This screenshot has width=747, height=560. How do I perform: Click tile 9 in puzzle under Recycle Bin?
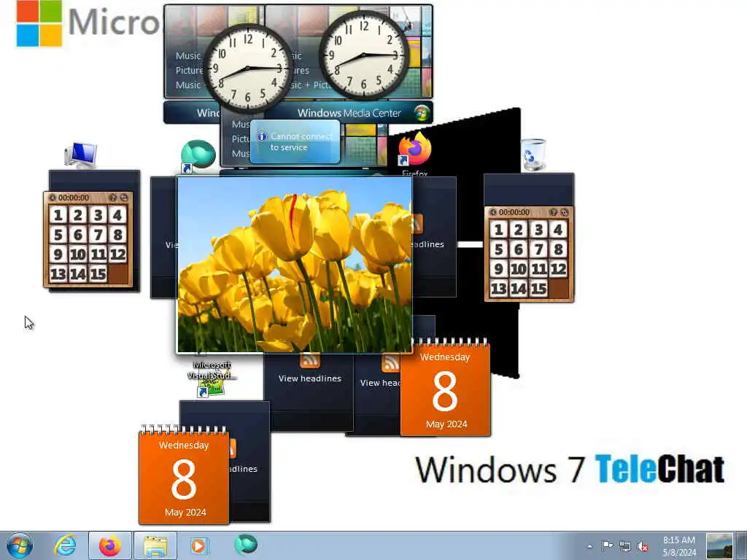coord(499,269)
